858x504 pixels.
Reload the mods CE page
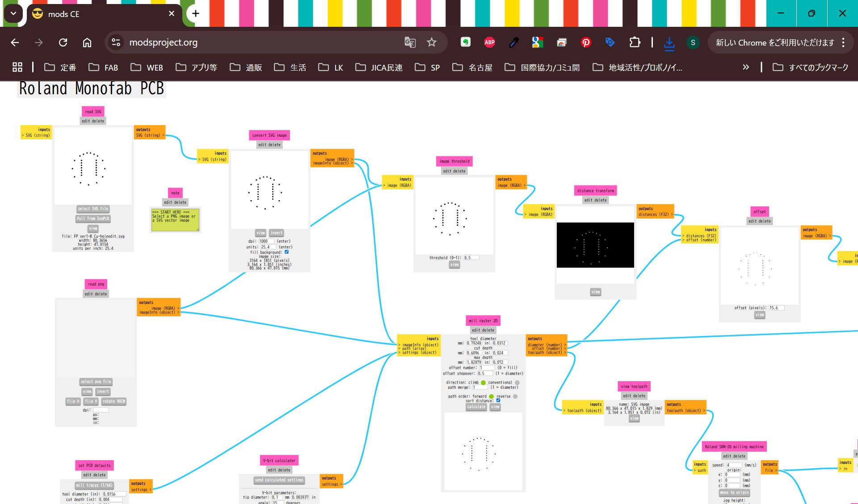63,42
